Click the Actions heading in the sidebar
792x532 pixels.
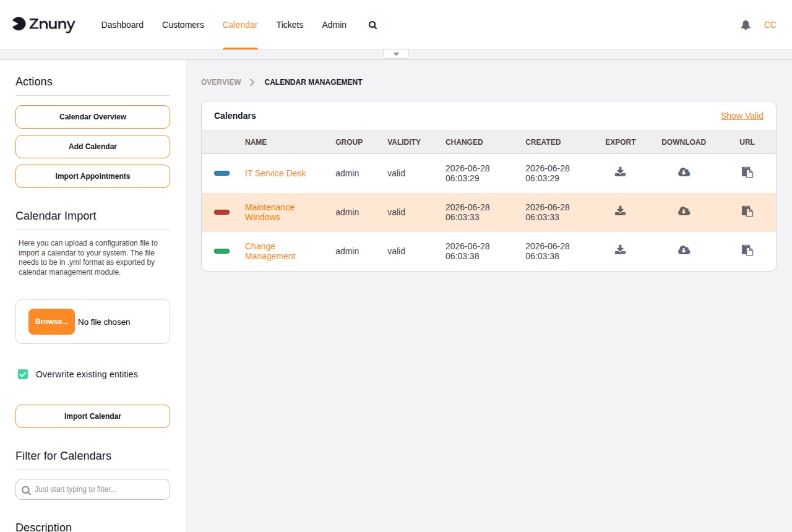click(34, 82)
